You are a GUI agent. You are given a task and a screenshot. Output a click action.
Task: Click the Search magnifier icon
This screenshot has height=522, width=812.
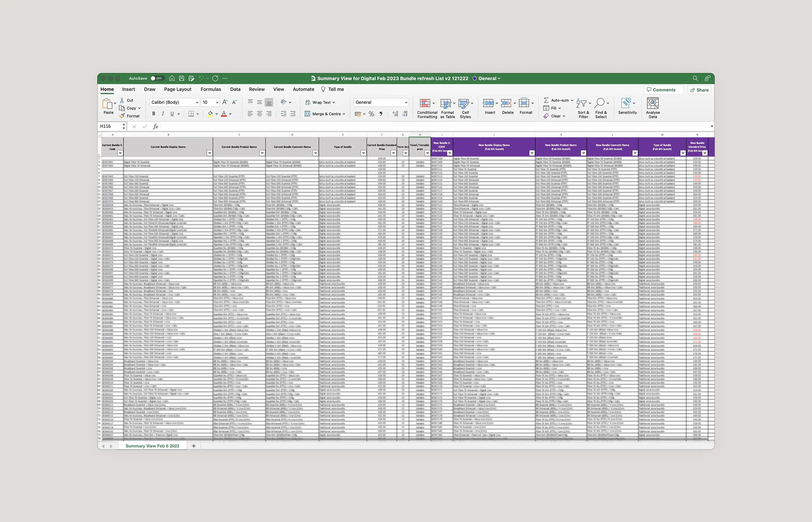pyautogui.click(x=695, y=78)
